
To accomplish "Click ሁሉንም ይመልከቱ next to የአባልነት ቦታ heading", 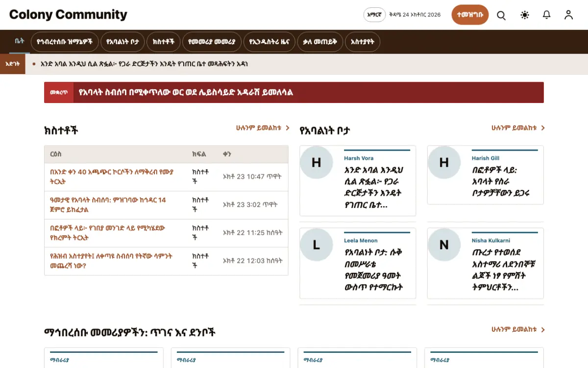I will tap(518, 128).
